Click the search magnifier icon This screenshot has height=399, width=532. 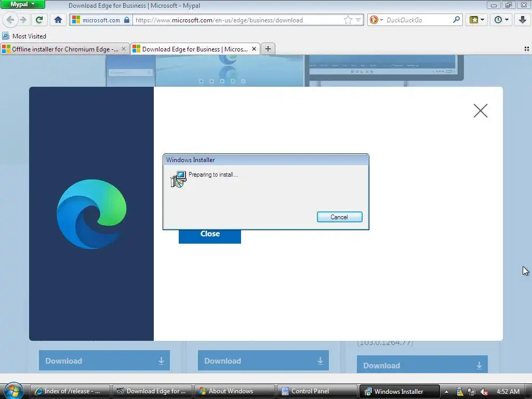click(x=456, y=20)
